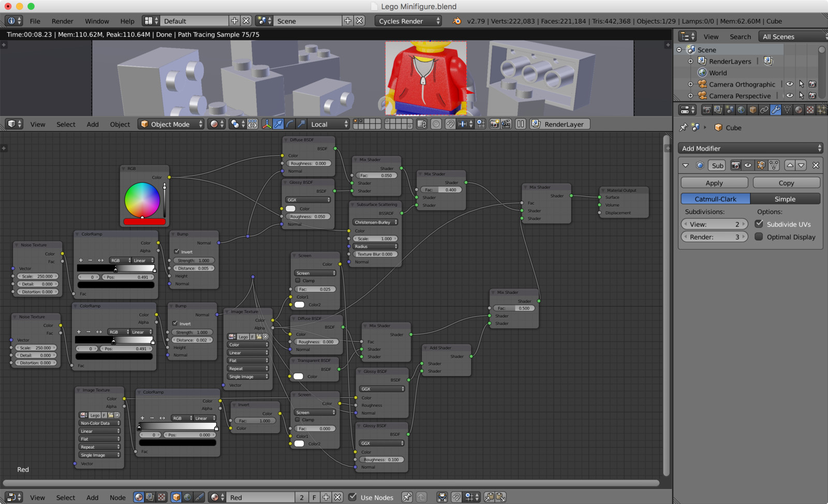This screenshot has height=504, width=828.
Task: Add new material with plus button
Action: 326,497
